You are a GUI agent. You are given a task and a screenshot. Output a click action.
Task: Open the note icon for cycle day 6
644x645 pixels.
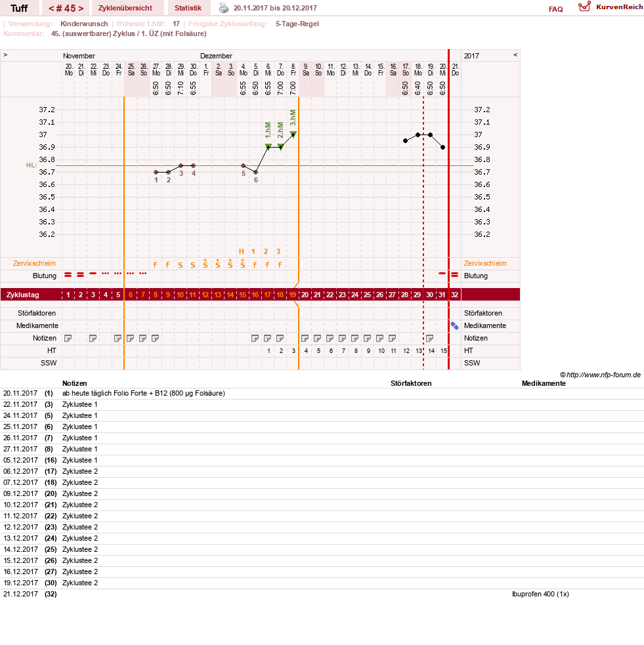coord(130,338)
